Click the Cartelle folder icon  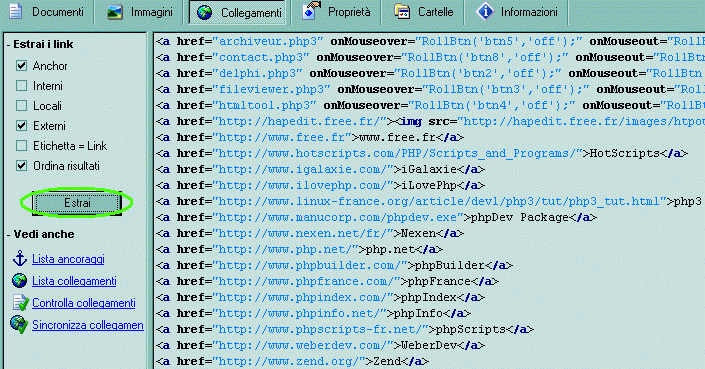402,11
